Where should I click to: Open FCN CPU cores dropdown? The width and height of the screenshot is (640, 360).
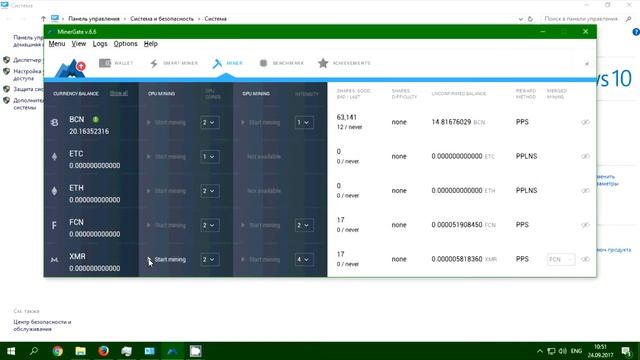[x=209, y=225]
